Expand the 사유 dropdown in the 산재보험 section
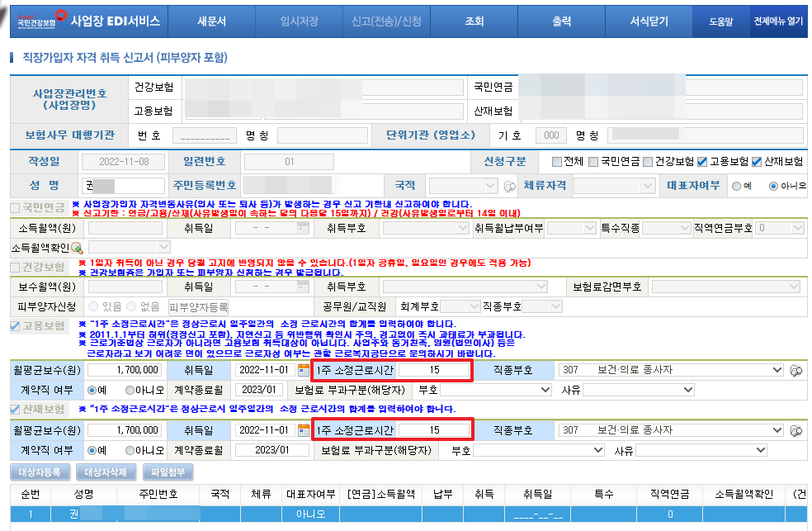Viewport: 812px width, 531px height. coord(701,448)
